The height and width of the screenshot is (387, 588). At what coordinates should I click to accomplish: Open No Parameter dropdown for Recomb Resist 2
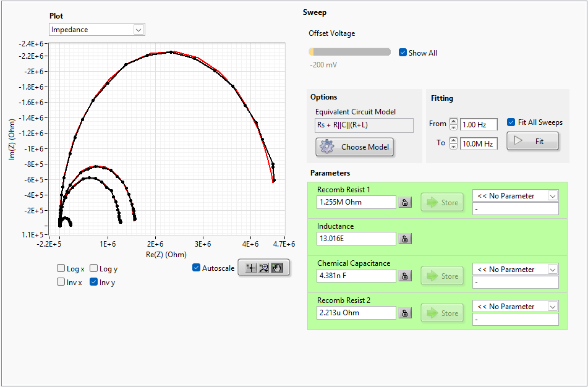516,307
